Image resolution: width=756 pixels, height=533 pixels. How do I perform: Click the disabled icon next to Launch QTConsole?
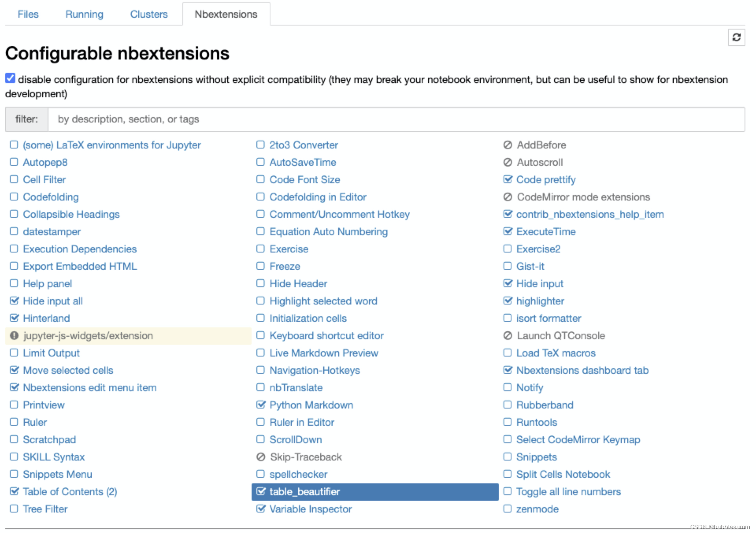tap(508, 336)
